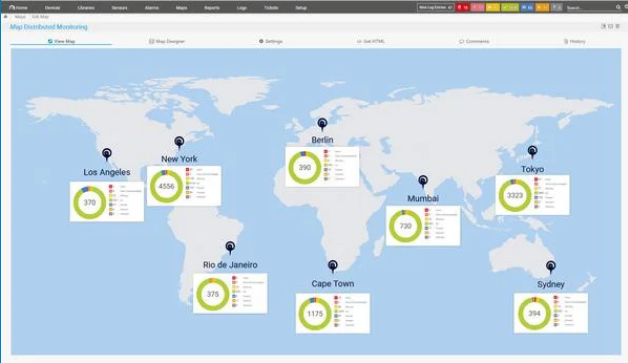Open the New Log Entries indicator
Viewport: 628px width, 363px height.
click(x=435, y=7)
